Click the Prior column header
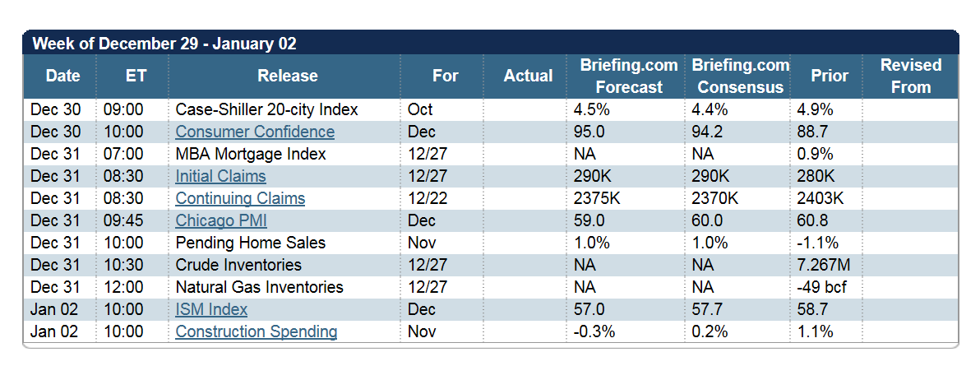The height and width of the screenshot is (366, 980). [x=830, y=76]
